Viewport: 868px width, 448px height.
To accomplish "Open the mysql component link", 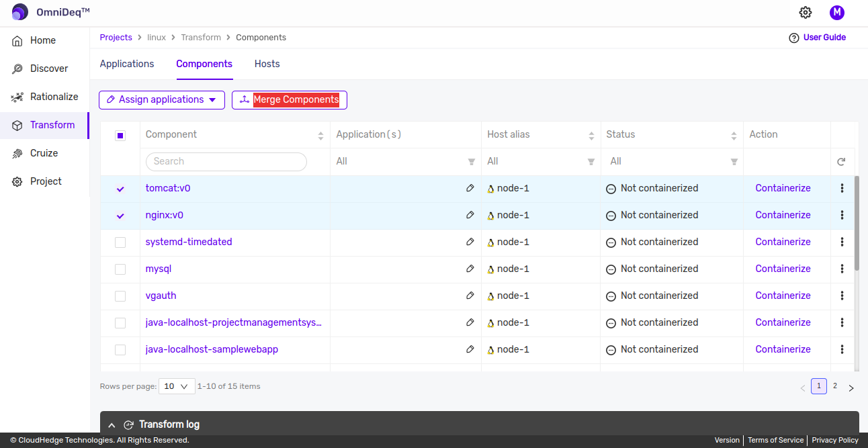I will coord(159,269).
